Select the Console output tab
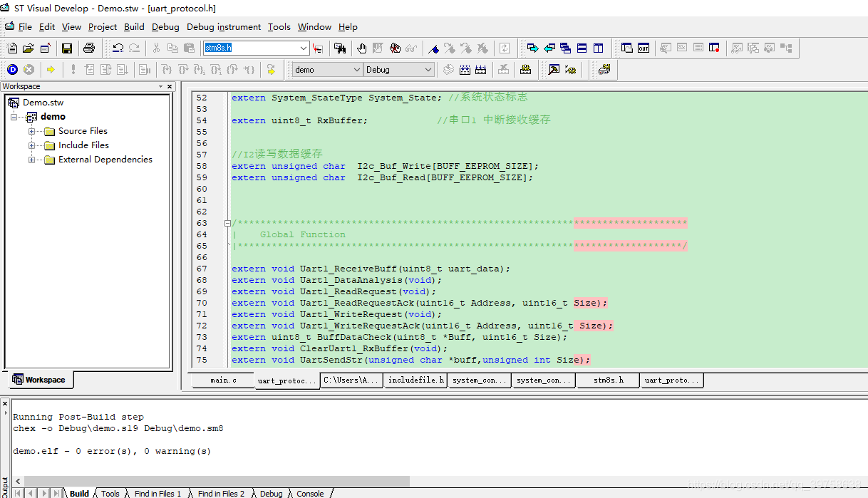 [x=310, y=493]
